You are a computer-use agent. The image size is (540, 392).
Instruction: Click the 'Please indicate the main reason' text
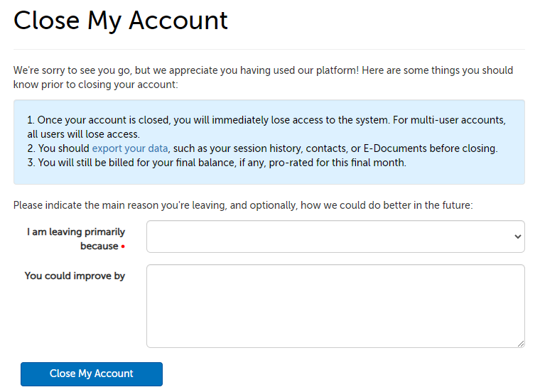coord(242,205)
